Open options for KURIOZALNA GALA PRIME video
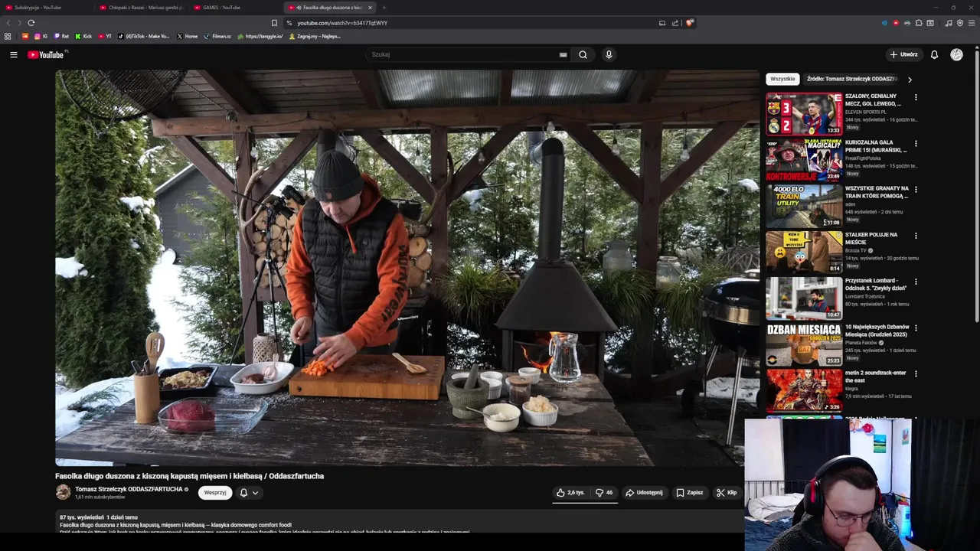The image size is (980, 551). (916, 144)
